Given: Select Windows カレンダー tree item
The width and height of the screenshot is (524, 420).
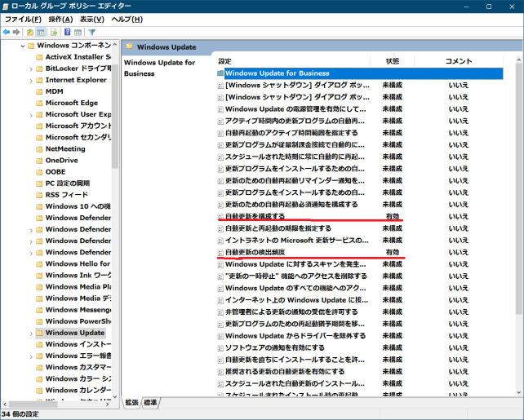Looking at the screenshot, I should click(78, 390).
